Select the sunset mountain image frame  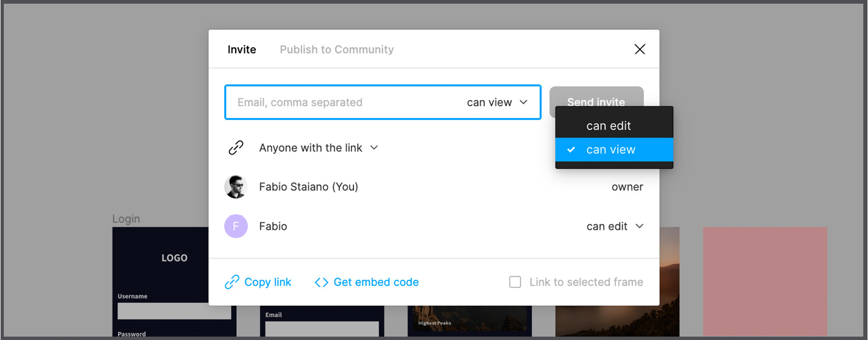[669, 282]
